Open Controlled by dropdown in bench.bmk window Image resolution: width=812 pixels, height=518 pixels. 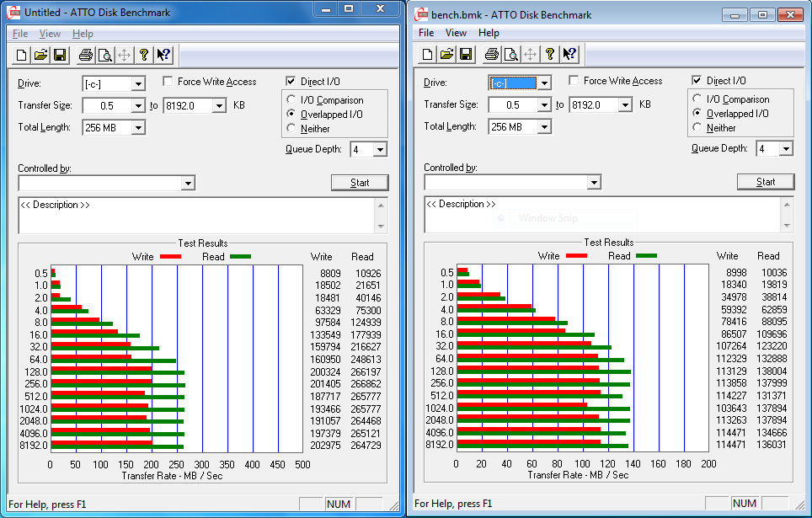pos(594,182)
